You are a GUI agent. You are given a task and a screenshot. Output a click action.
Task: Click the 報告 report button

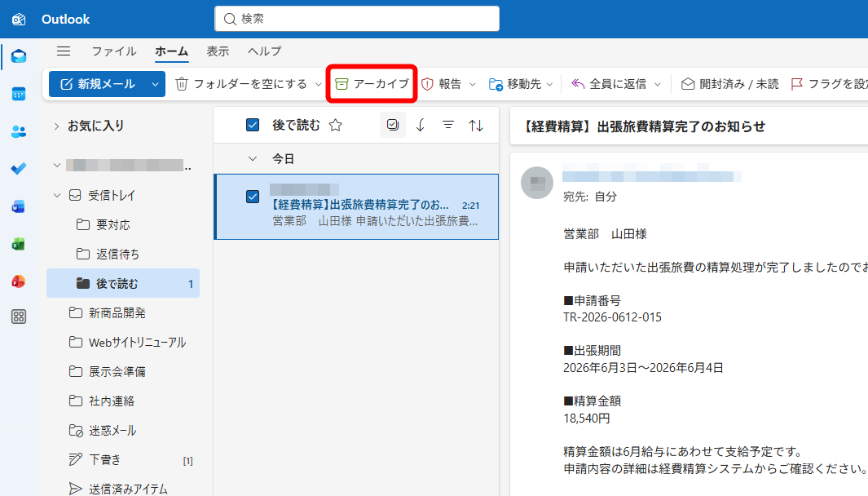point(442,84)
